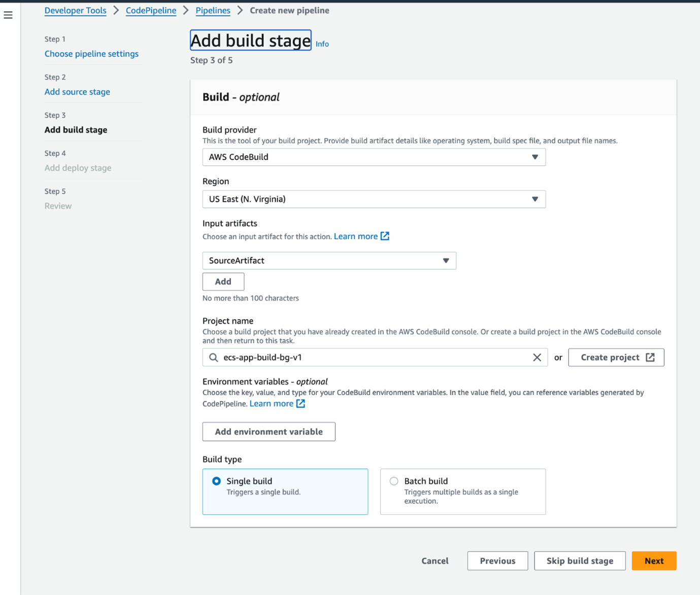Focus the Project name search field

375,358
